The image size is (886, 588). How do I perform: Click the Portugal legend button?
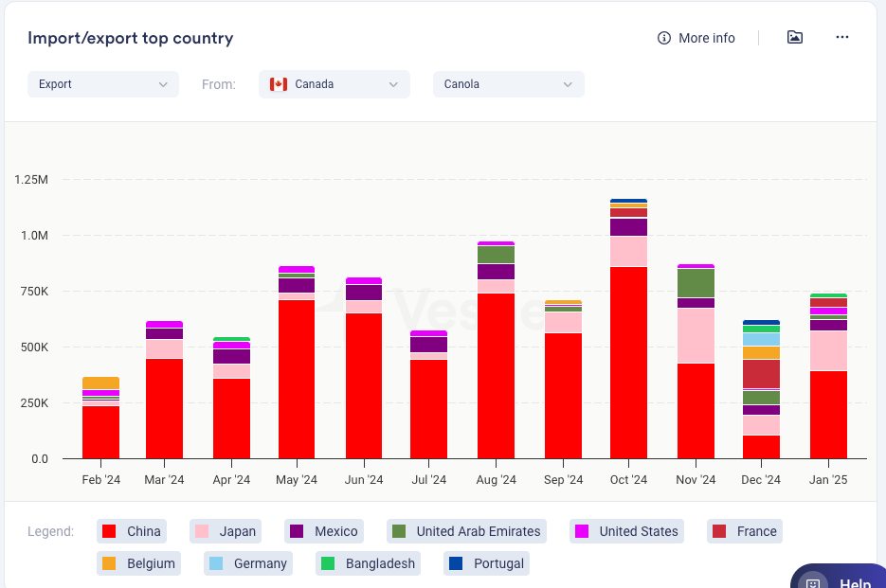[486, 563]
